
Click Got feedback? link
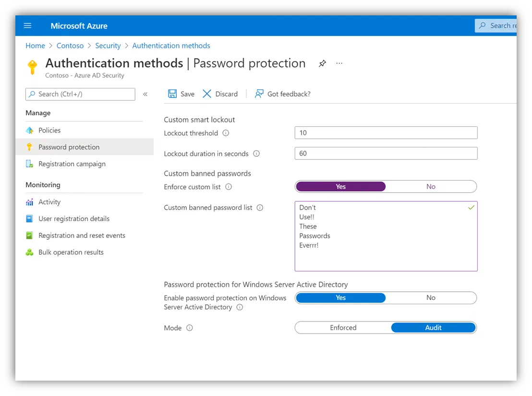point(283,94)
